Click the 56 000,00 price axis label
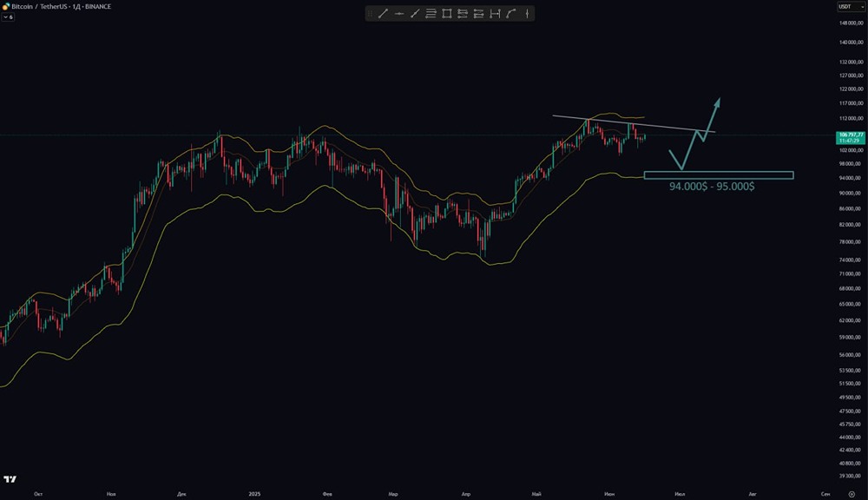868x500 pixels. click(x=851, y=355)
